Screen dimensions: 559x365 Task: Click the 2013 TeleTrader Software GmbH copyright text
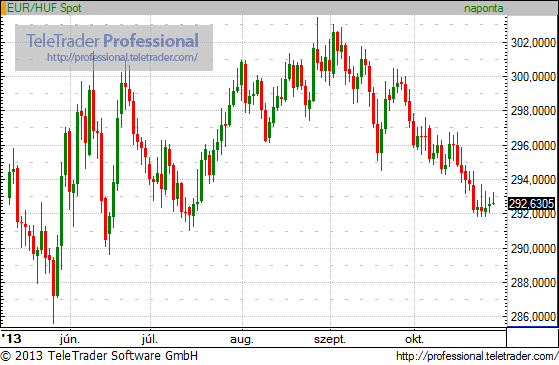[99, 356]
